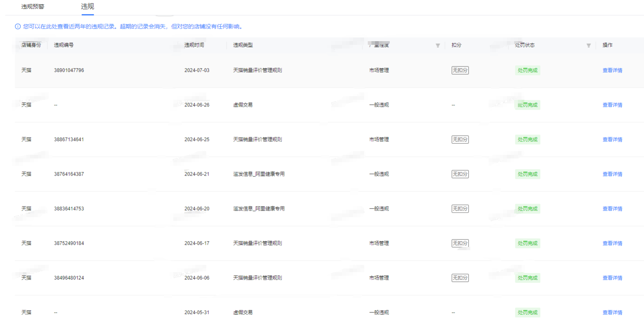View details of violation 38764164387
The image size is (644, 330).
click(612, 174)
